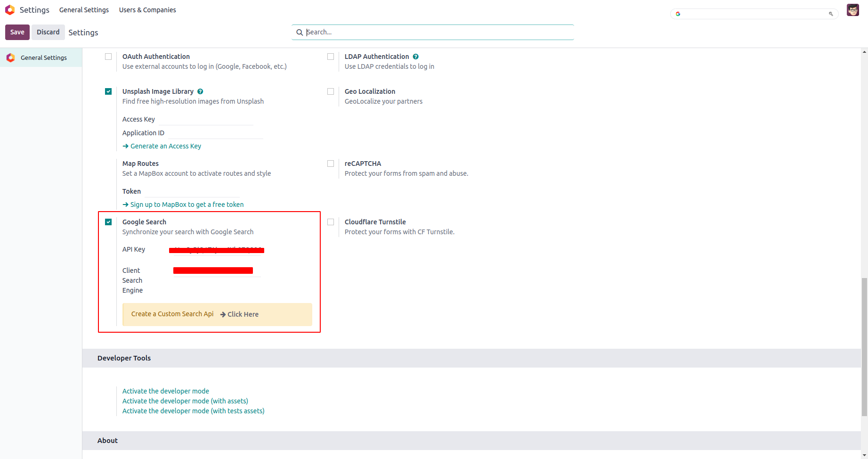This screenshot has width=868, height=459.
Task: Click the MapBox Token field
Action: coord(192,191)
